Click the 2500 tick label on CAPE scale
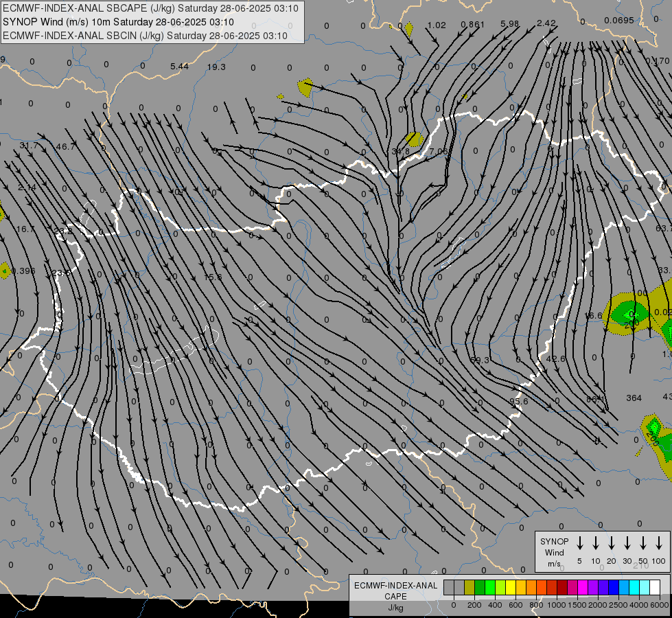 click(618, 605)
